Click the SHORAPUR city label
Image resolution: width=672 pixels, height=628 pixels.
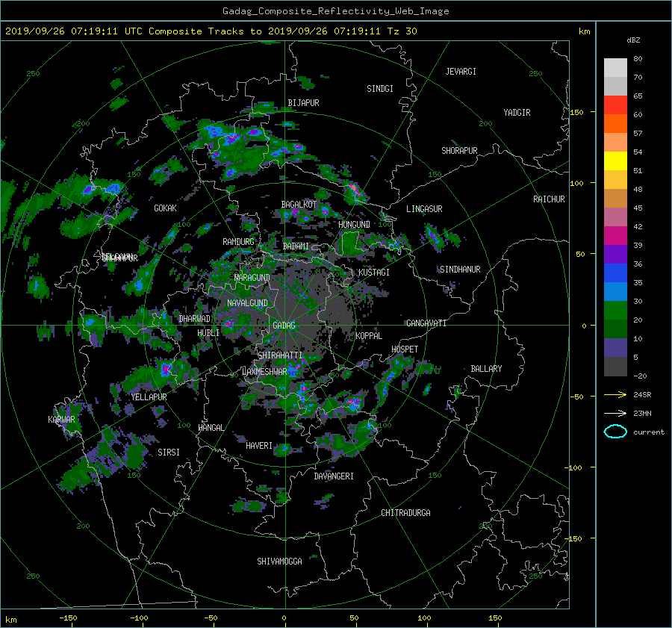[459, 151]
